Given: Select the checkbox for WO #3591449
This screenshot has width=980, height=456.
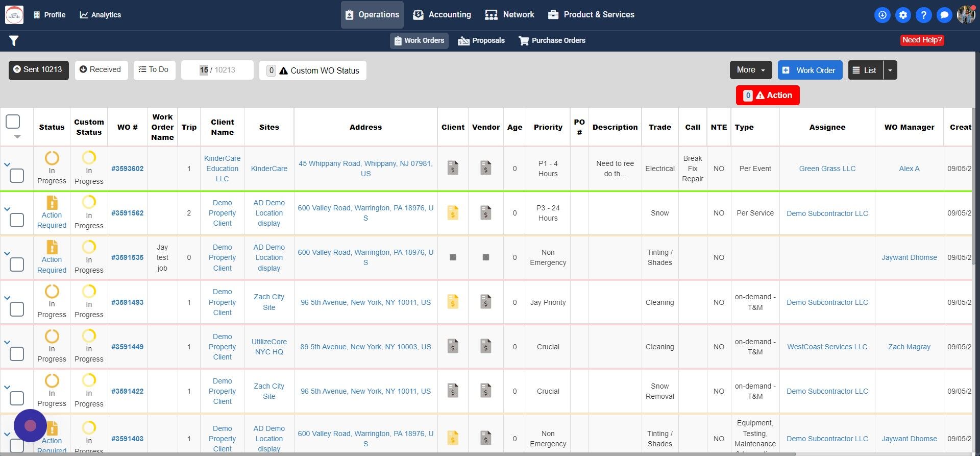Looking at the screenshot, I should (17, 354).
